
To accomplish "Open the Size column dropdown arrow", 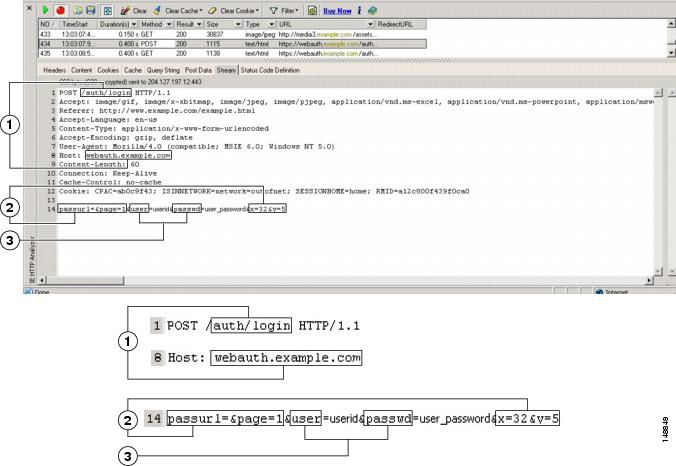I will click(238, 25).
